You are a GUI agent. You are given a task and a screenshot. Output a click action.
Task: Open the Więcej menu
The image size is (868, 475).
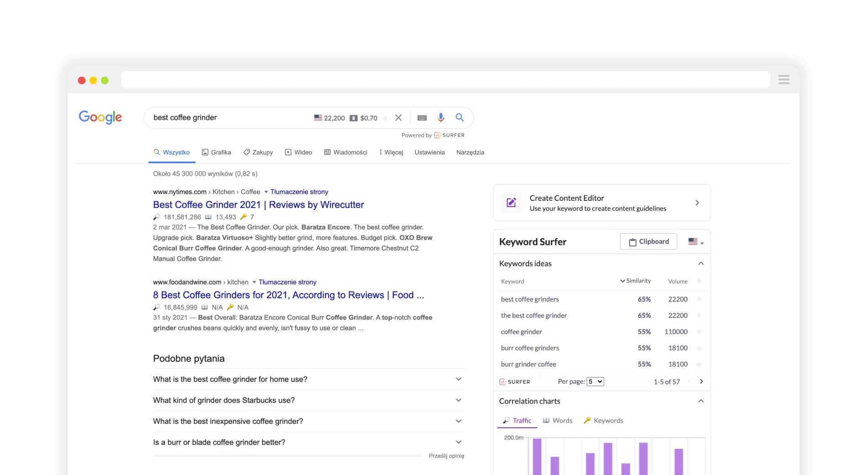[x=391, y=152]
